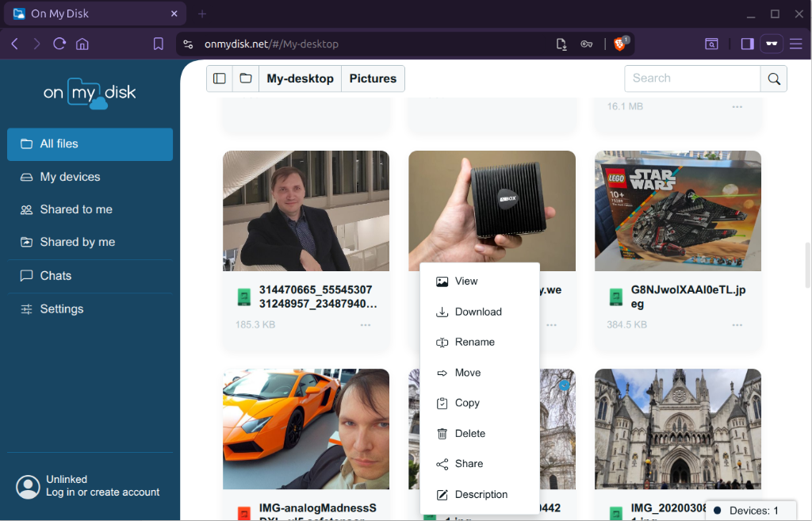Go to browser home page

click(x=82, y=44)
